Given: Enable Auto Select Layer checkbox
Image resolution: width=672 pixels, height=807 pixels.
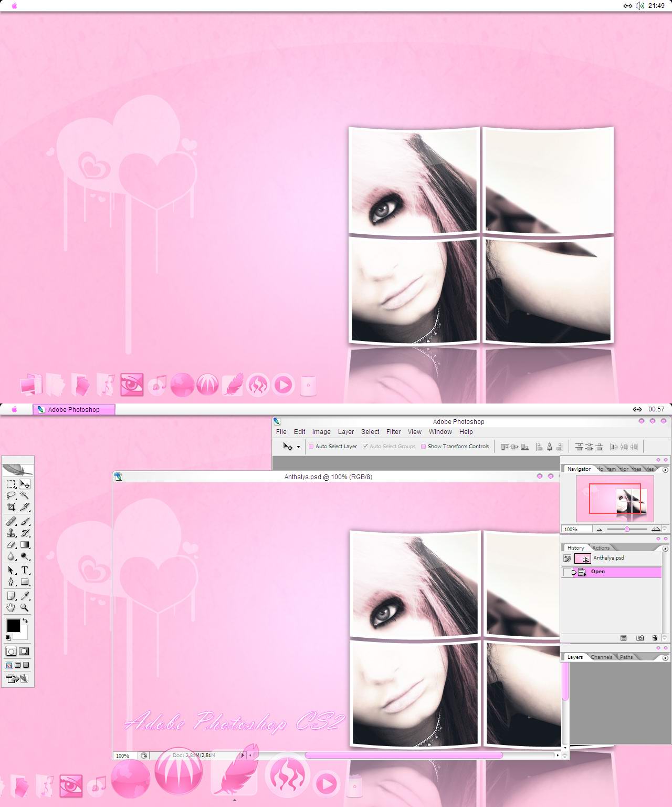Looking at the screenshot, I should tap(311, 447).
